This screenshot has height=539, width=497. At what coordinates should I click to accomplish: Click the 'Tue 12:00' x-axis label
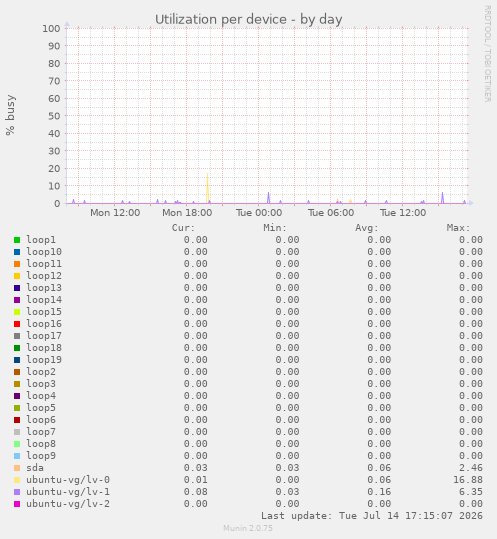tap(403, 213)
